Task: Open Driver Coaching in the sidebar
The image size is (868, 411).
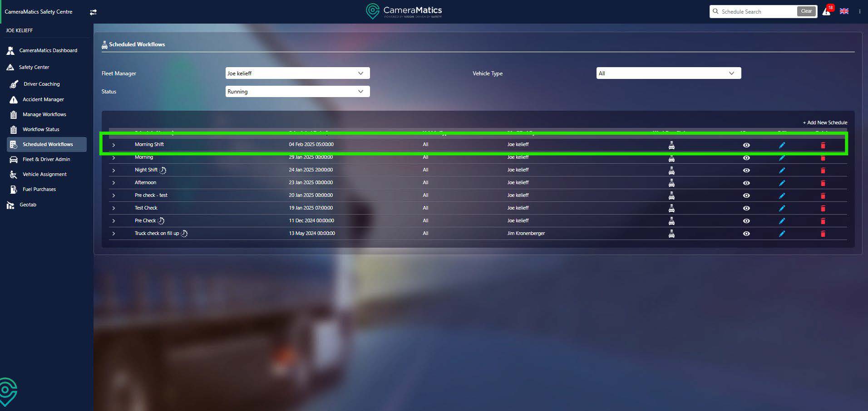Action: pos(41,84)
